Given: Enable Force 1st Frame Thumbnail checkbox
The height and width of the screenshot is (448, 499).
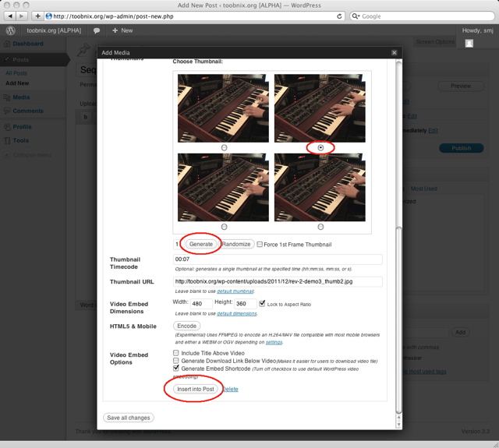Looking at the screenshot, I should pos(260,244).
